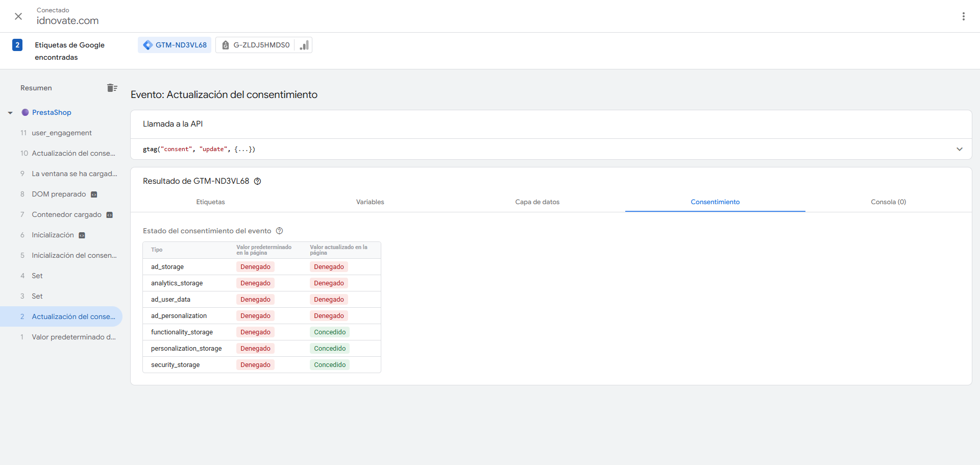Select event 8 DOM preparado
Screen dimensions: 980x465
tap(61, 194)
